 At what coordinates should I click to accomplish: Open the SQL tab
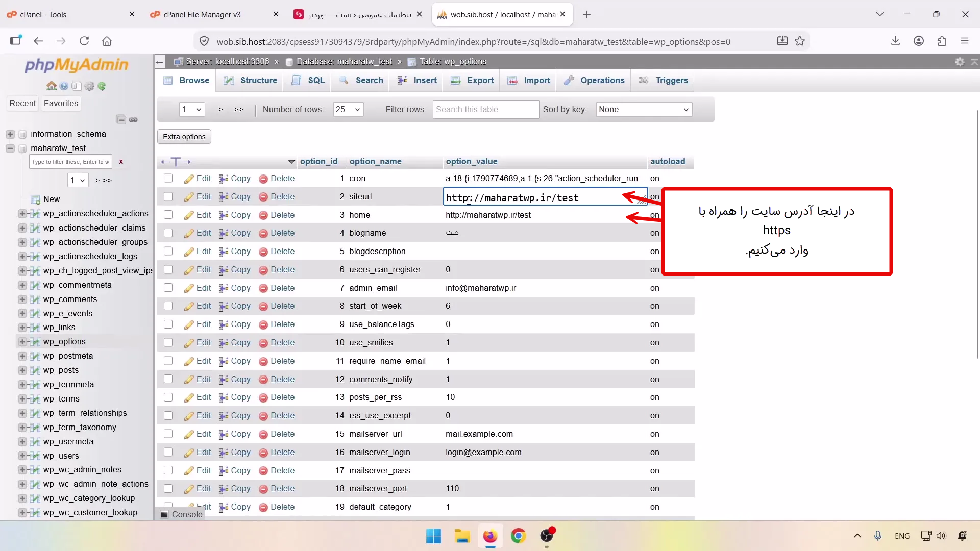(308, 81)
